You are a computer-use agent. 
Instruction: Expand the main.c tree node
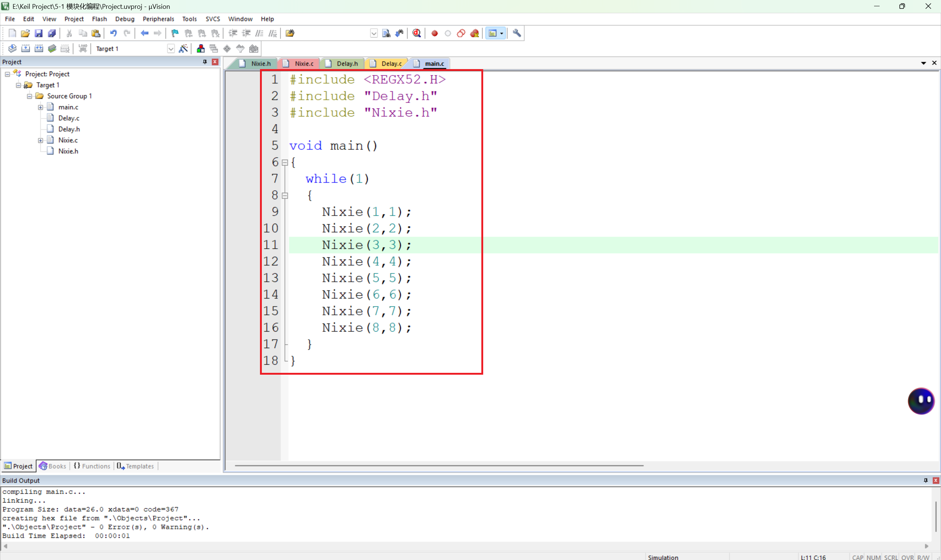40,107
